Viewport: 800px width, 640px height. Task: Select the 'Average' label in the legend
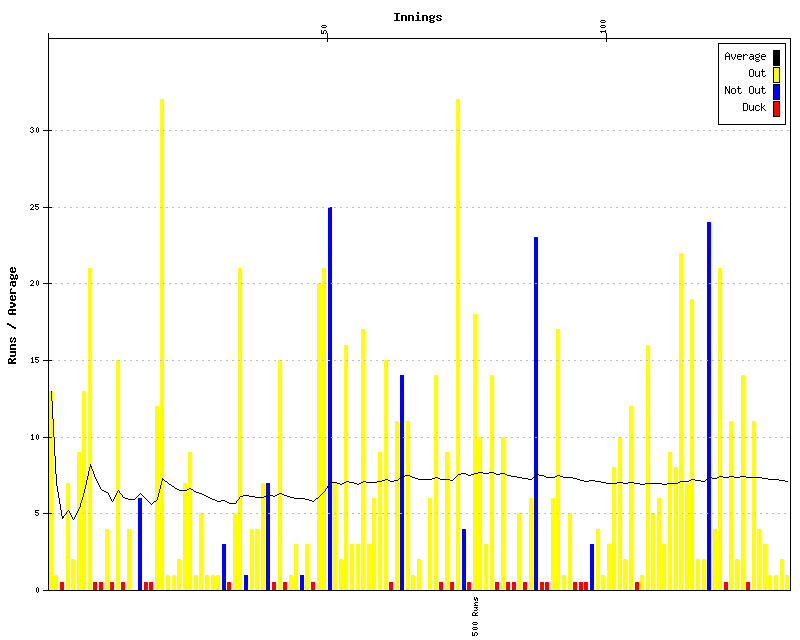[745, 56]
